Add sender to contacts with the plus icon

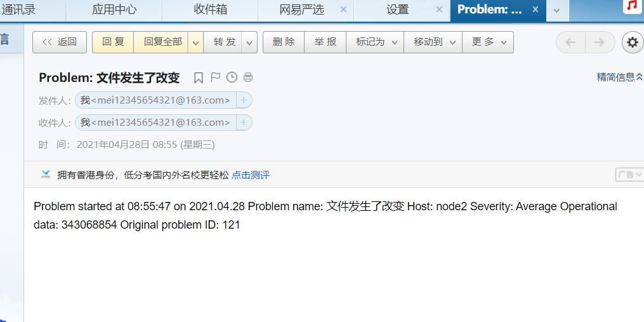pos(244,100)
